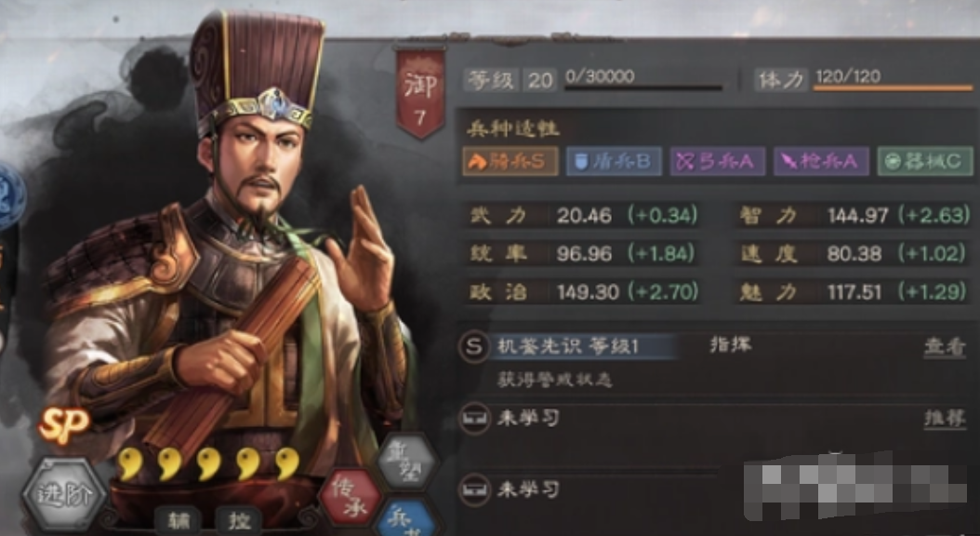Click the S grade skill circle icon
This screenshot has width=980, height=536.
click(x=474, y=347)
